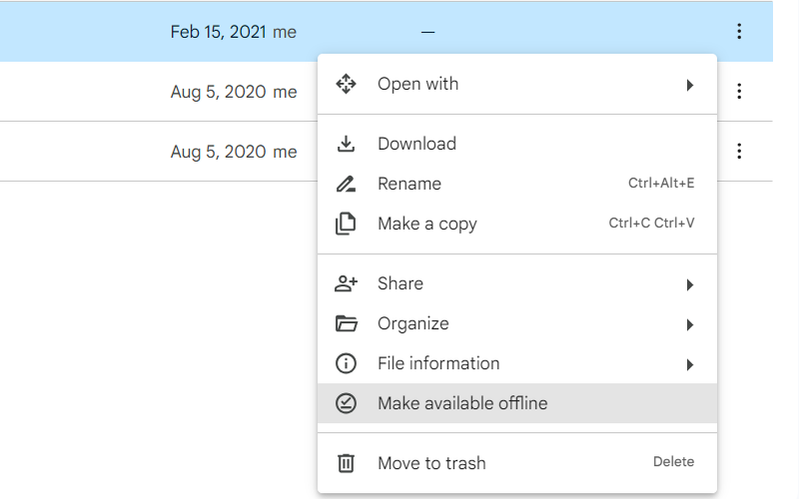This screenshot has height=499, width=799.
Task: Click the Rename pencil icon
Action: (345, 184)
